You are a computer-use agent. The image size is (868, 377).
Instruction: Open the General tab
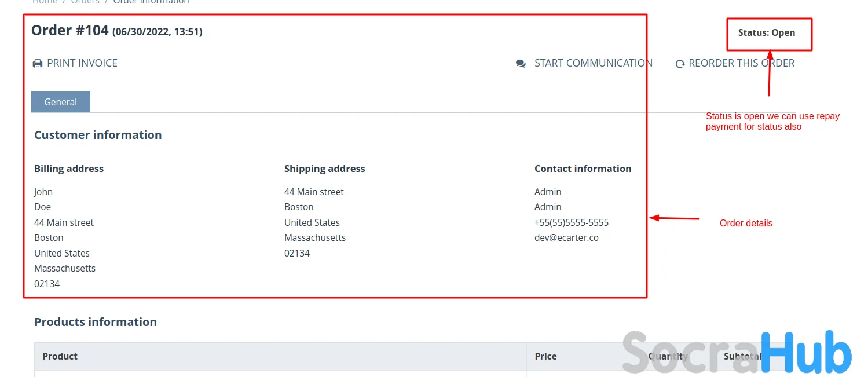click(61, 102)
